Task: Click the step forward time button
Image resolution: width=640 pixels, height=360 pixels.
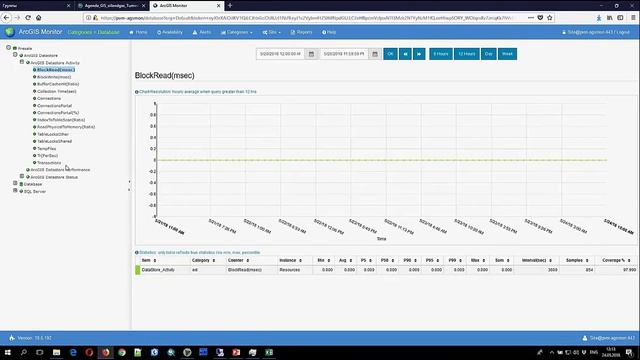Action: pyautogui.click(x=419, y=54)
